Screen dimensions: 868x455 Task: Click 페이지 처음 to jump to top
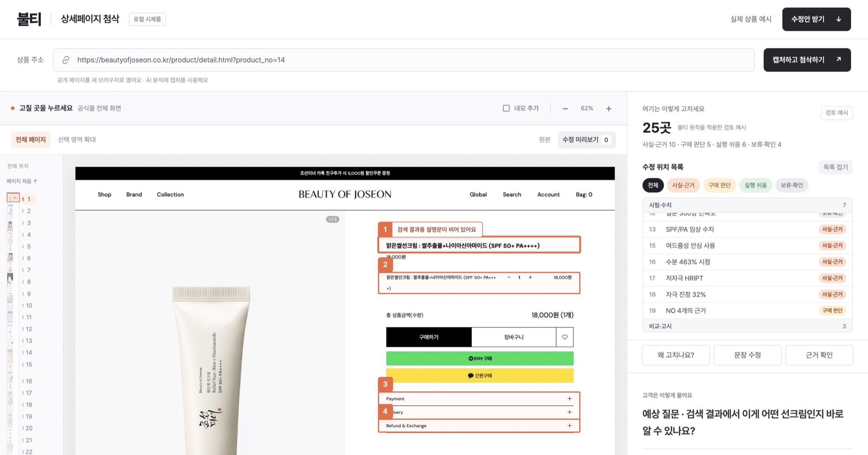click(22, 181)
